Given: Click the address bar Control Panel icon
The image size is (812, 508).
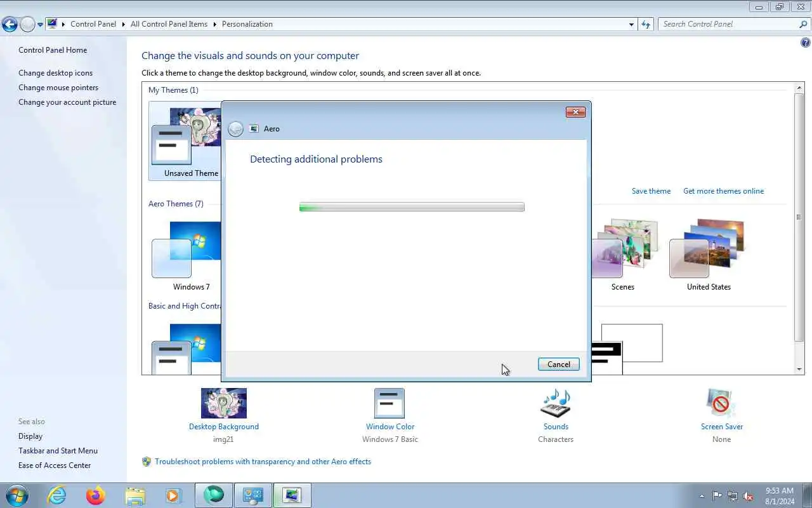Looking at the screenshot, I should click(x=52, y=24).
